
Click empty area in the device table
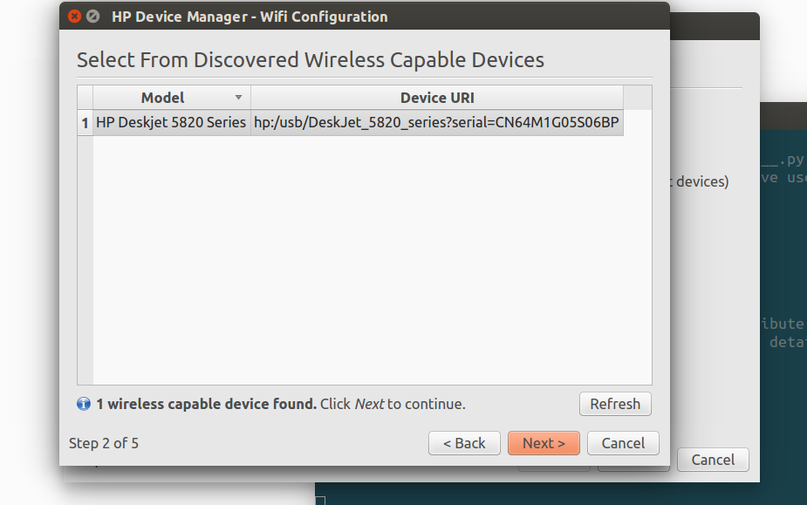click(370, 260)
